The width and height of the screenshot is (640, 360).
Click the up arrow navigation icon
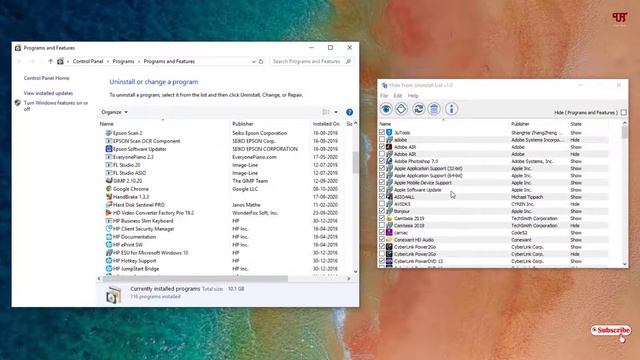(x=51, y=62)
